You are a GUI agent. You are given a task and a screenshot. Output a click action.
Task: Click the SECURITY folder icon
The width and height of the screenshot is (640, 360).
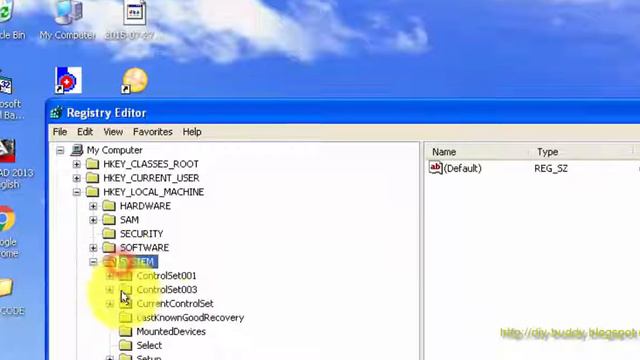pyautogui.click(x=109, y=233)
